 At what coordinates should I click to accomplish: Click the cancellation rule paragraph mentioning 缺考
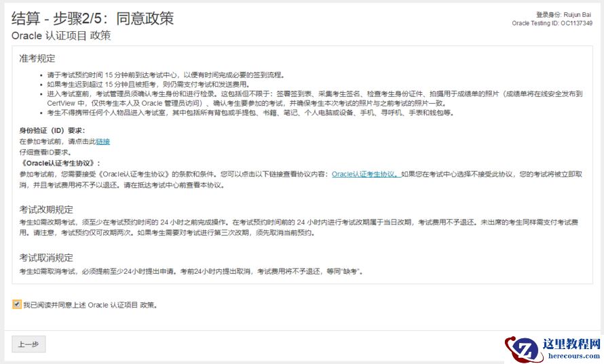pyautogui.click(x=191, y=272)
